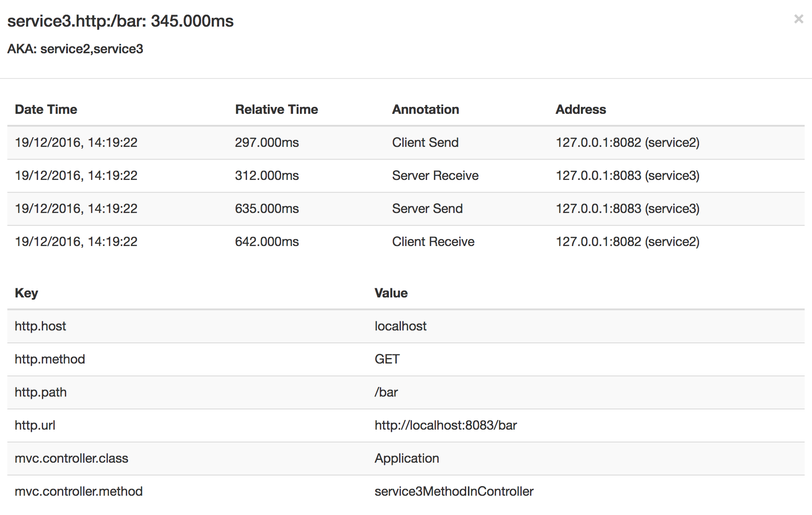Select the Server Send annotation cell

pyautogui.click(x=427, y=208)
